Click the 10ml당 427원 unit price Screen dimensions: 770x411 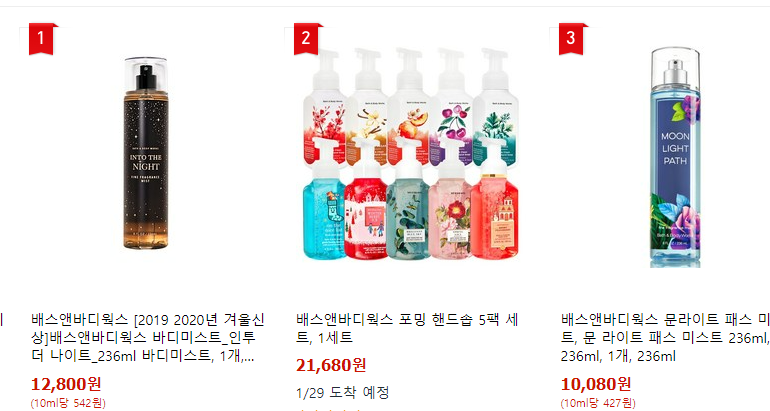click(598, 403)
